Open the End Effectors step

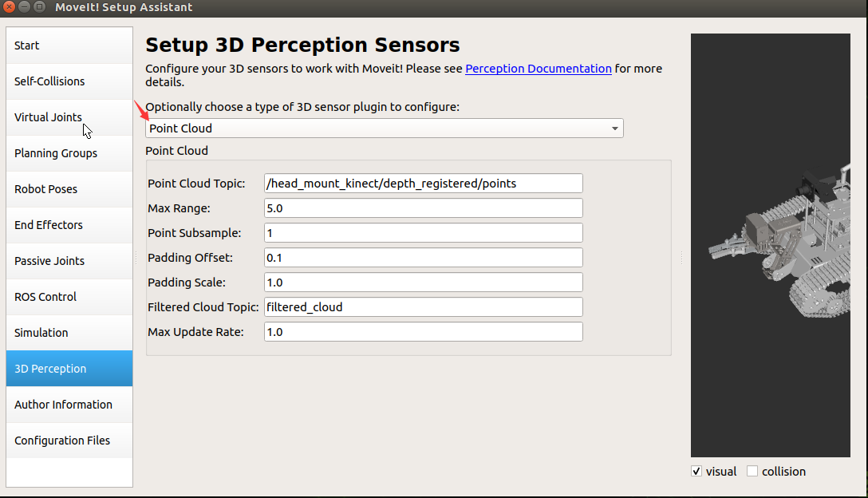[x=69, y=225]
